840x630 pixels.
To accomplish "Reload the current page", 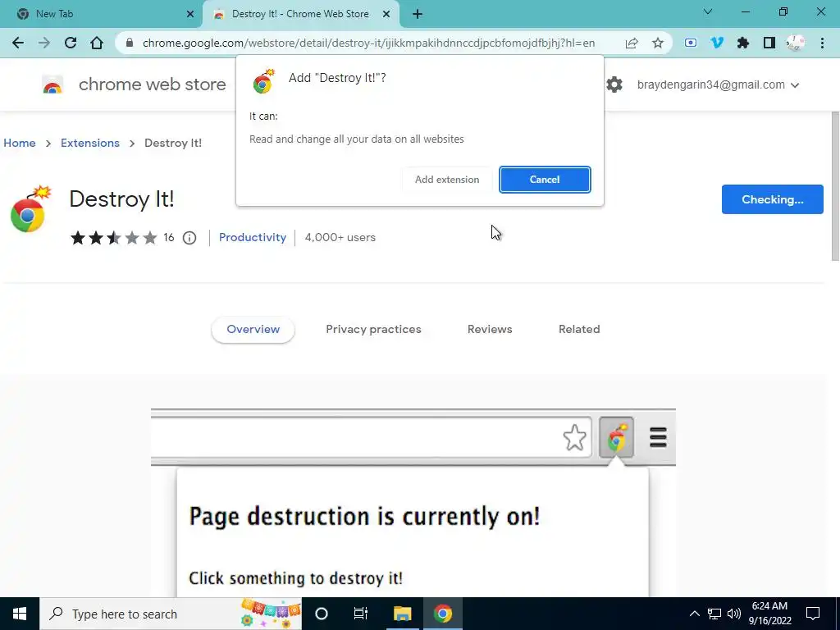I will [71, 43].
